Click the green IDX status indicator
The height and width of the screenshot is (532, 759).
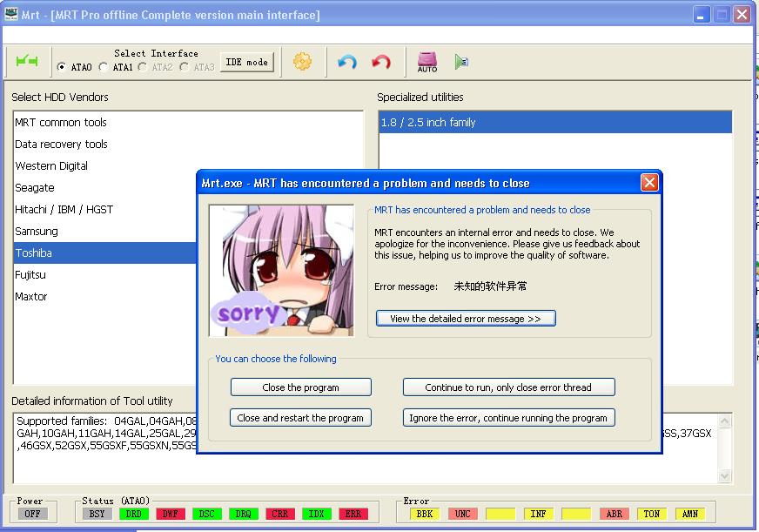pos(317,514)
